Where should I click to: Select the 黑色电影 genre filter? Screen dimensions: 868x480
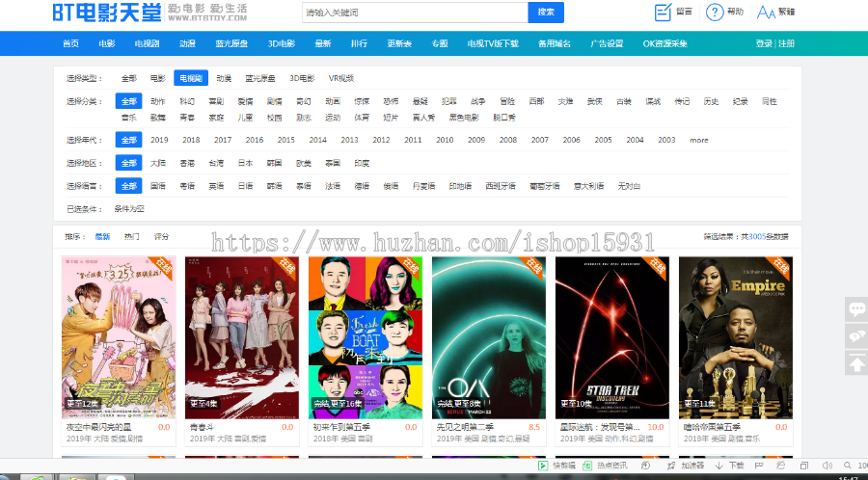tap(464, 118)
